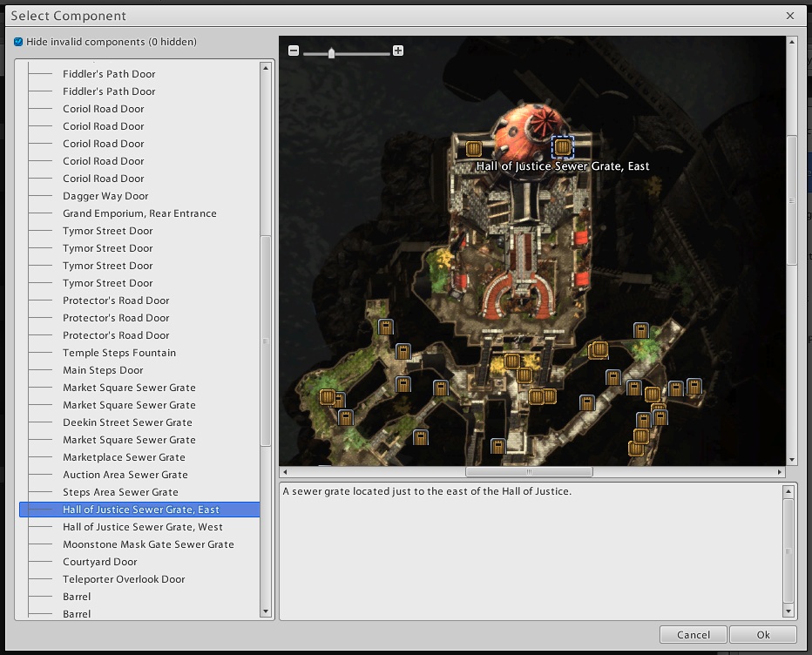The width and height of the screenshot is (812, 655).
Task: Click the highlighted Hall of Justice Sewer Grate, East row
Action: pos(139,510)
